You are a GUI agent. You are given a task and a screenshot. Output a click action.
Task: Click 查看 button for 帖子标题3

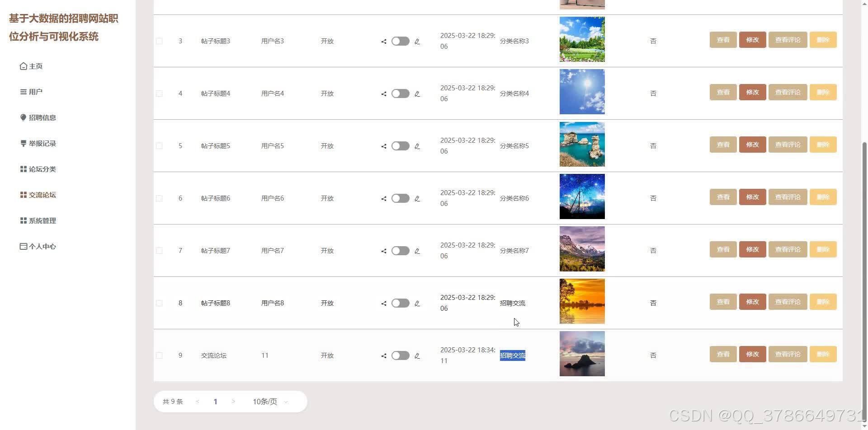tap(723, 40)
